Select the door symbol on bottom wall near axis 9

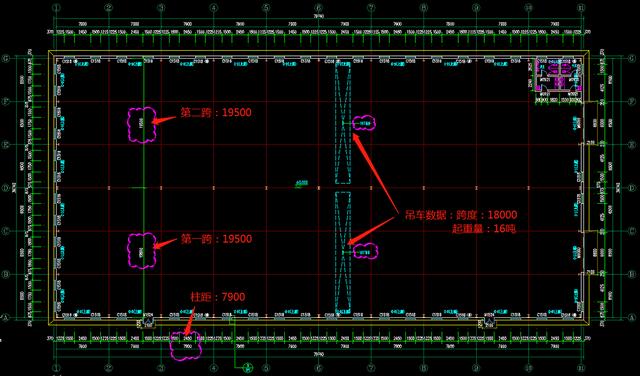[488, 323]
